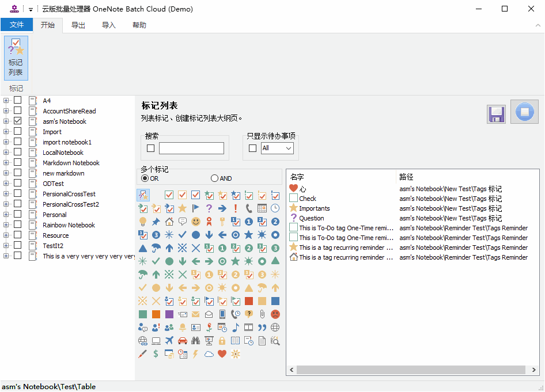This screenshot has width=545, height=392.
Task: Click inside the search text field
Action: click(191, 149)
